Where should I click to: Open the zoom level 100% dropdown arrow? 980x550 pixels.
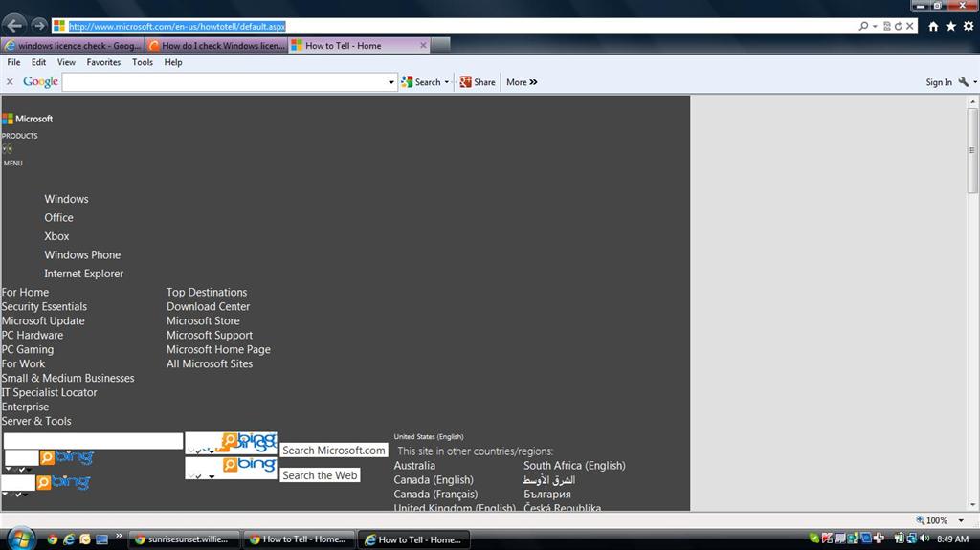(x=961, y=520)
